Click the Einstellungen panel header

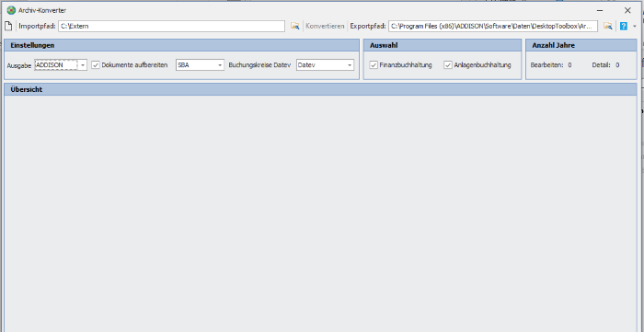tap(181, 45)
